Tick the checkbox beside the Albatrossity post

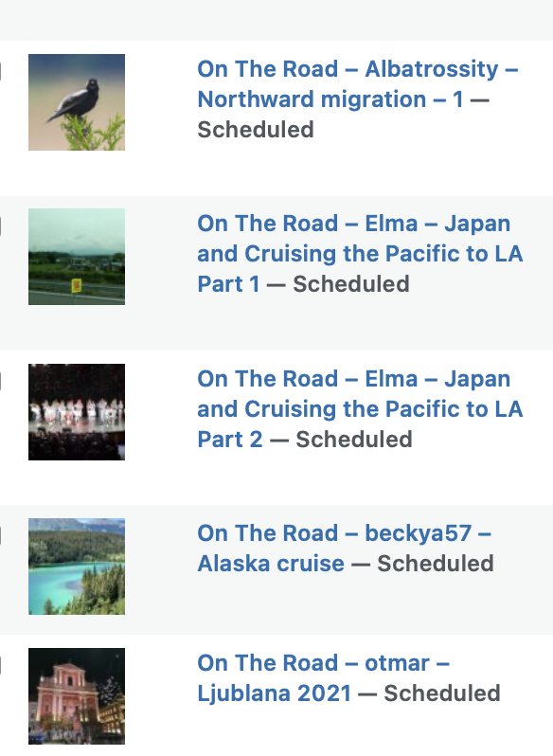[x=1, y=71]
